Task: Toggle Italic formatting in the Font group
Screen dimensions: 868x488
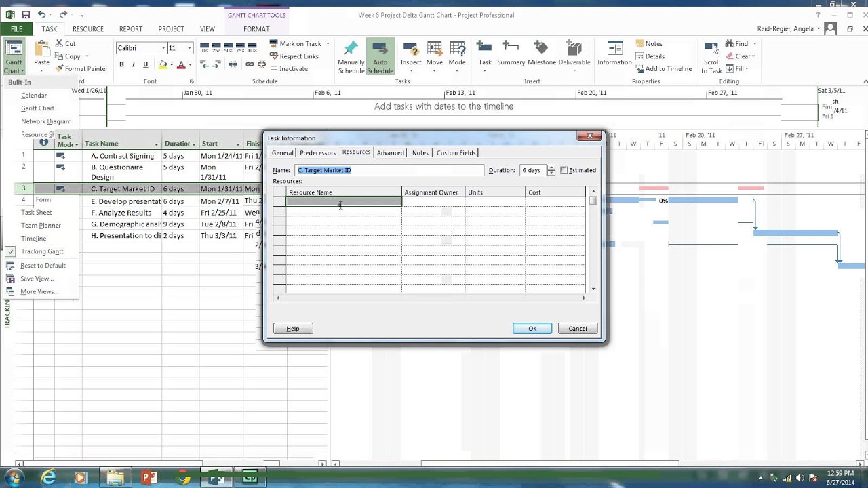Action: (x=134, y=65)
